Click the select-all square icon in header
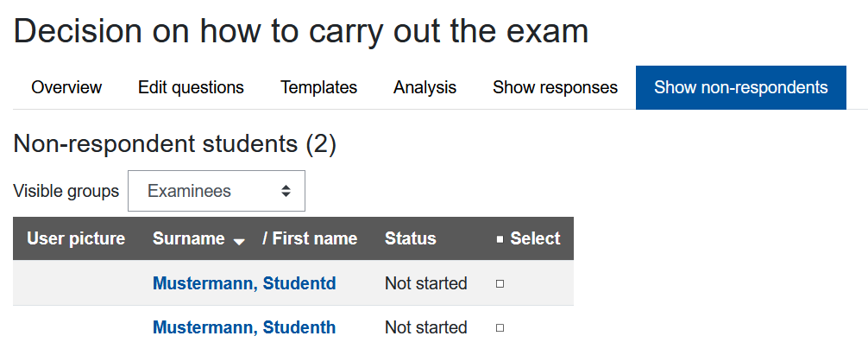The width and height of the screenshot is (868, 355). point(500,239)
